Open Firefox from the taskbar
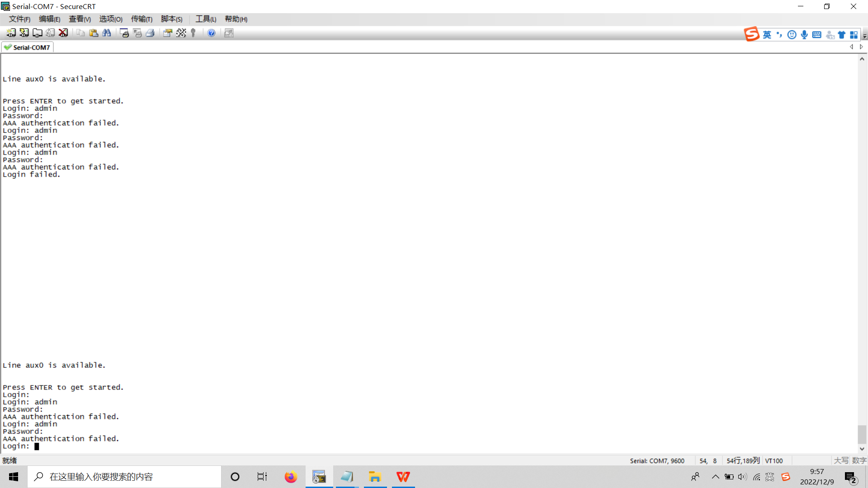Image resolution: width=868 pixels, height=488 pixels. [x=291, y=477]
